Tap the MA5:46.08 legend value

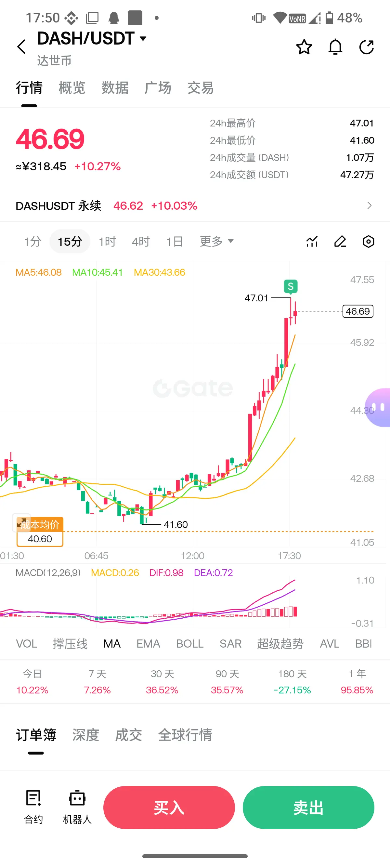click(39, 272)
